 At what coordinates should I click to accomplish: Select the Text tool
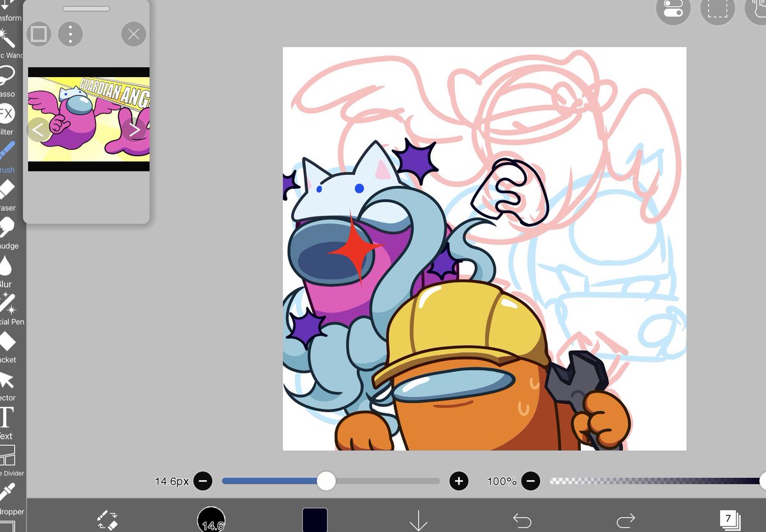pyautogui.click(x=6, y=423)
